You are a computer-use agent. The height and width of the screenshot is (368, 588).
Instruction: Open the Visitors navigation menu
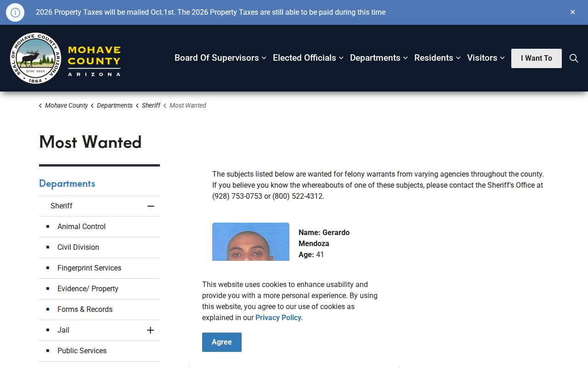(486, 58)
